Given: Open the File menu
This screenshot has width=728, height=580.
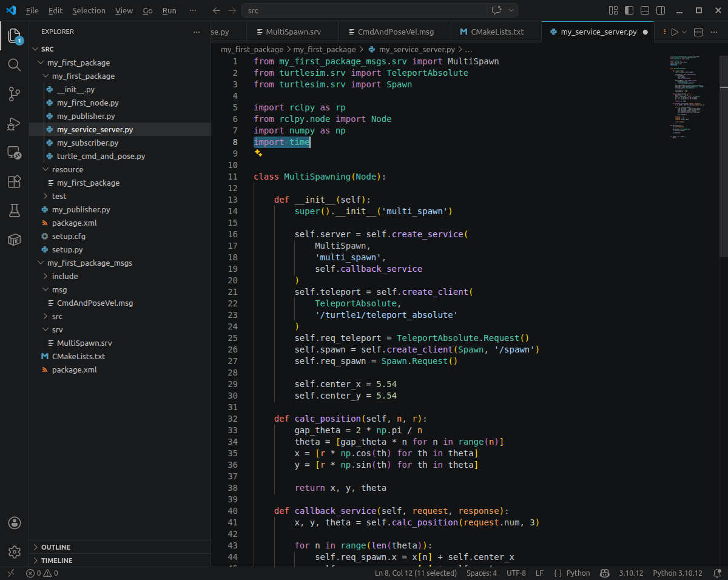Looking at the screenshot, I should [32, 10].
